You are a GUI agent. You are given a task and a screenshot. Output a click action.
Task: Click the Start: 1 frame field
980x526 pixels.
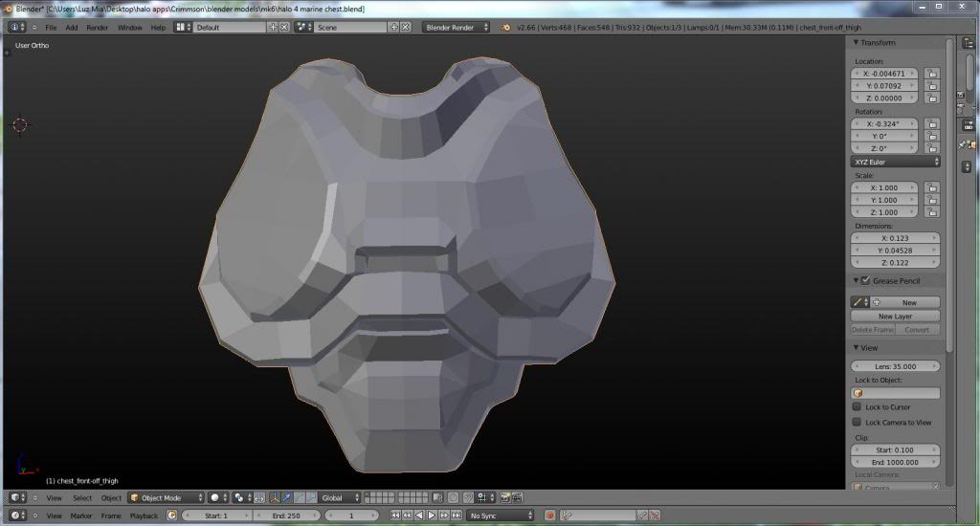216,515
